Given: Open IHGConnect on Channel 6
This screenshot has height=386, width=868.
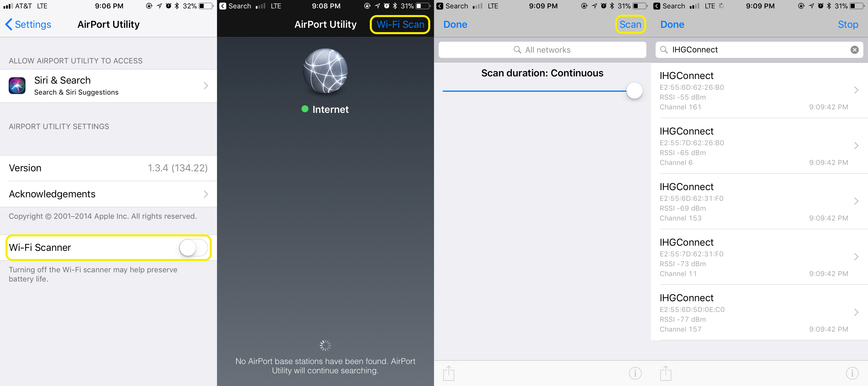Looking at the screenshot, I should 759,146.
